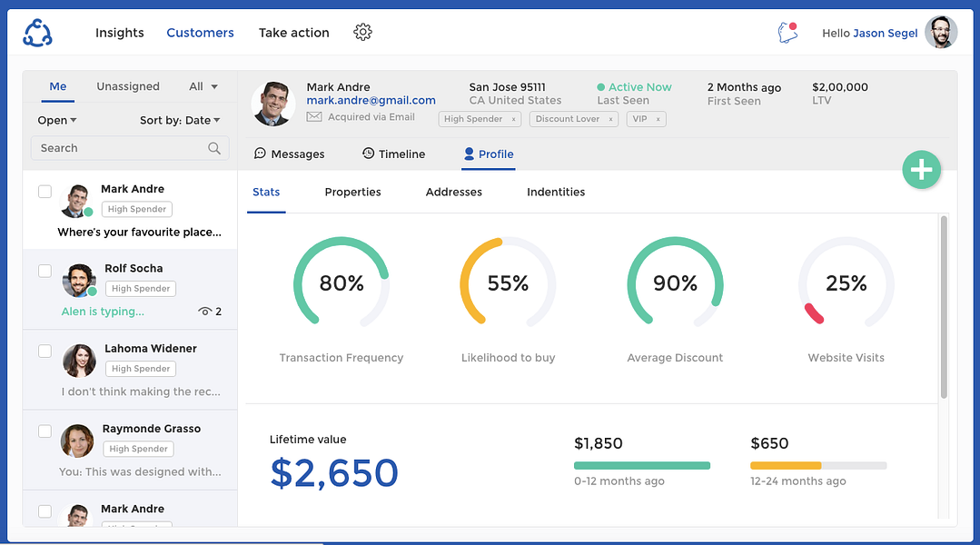Select the Rolf Socha conversation checkbox

click(45, 271)
